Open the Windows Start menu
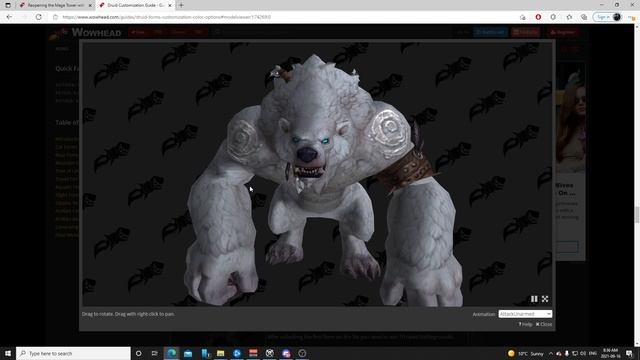 coord(8,353)
